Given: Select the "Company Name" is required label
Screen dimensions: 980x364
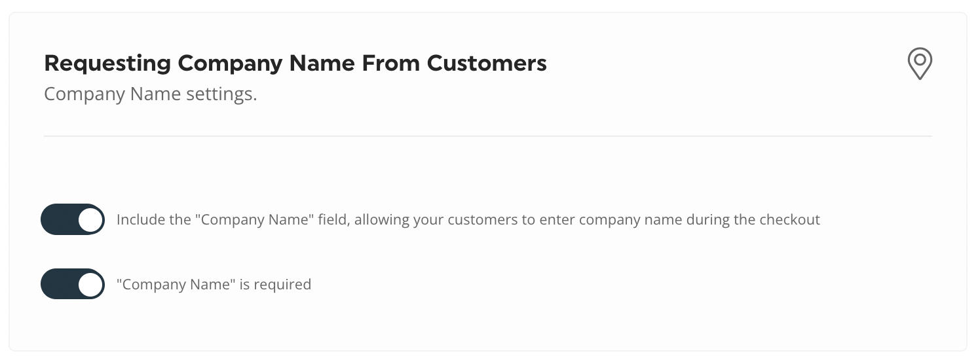Looking at the screenshot, I should pyautogui.click(x=214, y=284).
